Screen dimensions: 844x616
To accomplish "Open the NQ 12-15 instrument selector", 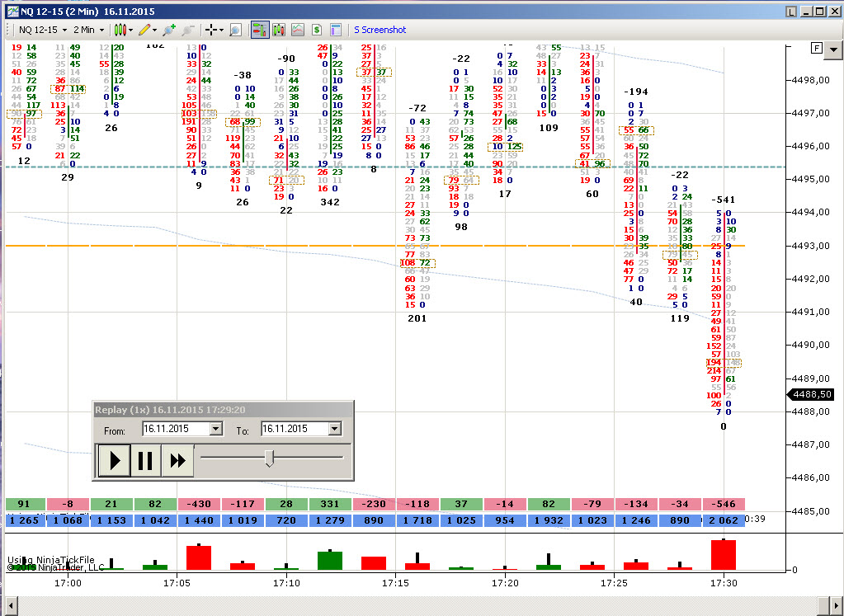I will pos(43,31).
